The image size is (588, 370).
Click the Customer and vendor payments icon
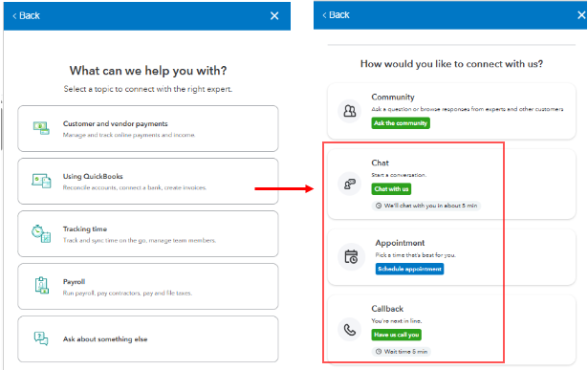(x=41, y=128)
